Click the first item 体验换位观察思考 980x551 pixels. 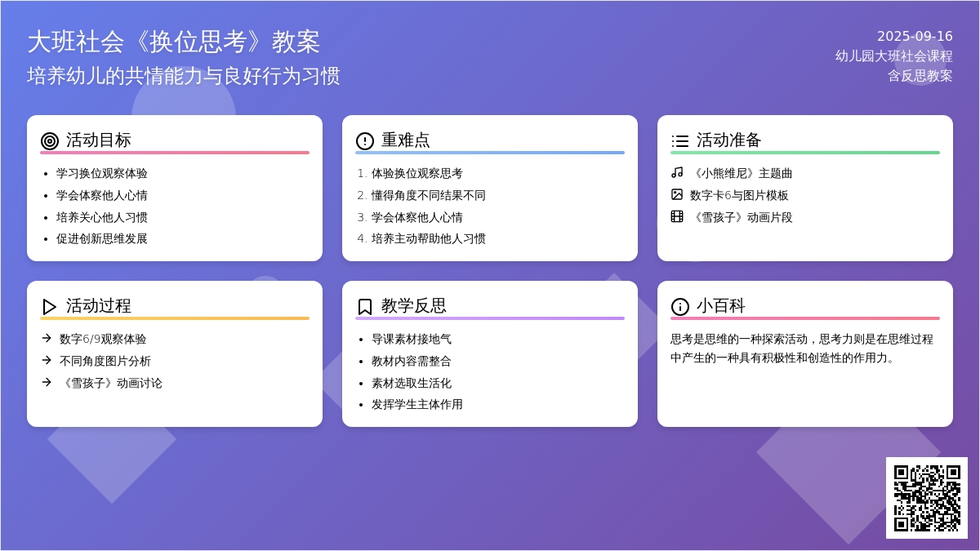tap(416, 174)
